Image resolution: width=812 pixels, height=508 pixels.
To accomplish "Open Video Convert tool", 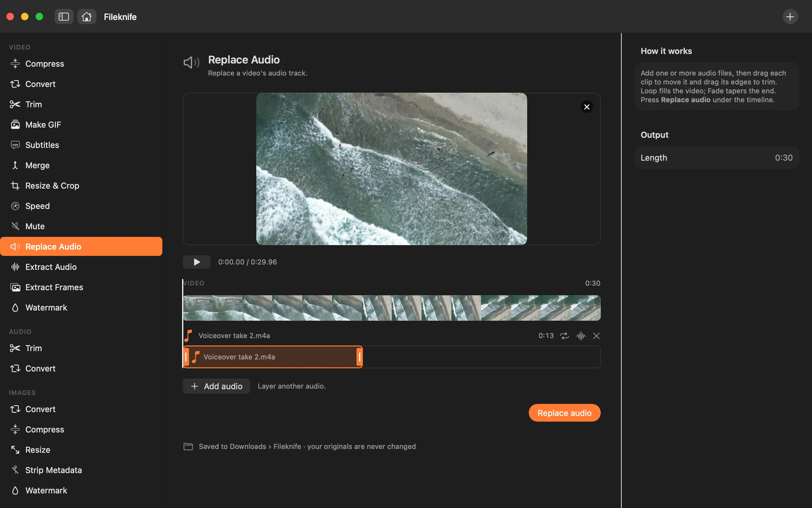I will point(81,84).
